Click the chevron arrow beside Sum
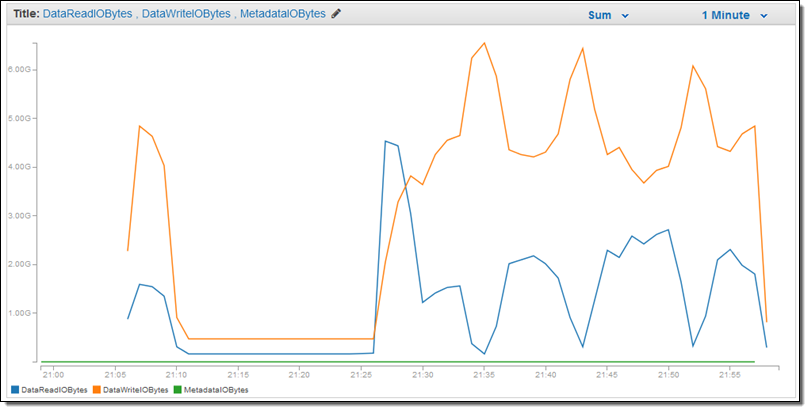The width and height of the screenshot is (810, 412). 625,16
